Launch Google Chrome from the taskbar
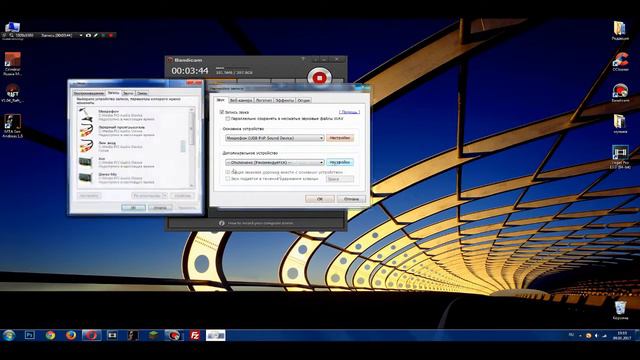 click(50, 335)
